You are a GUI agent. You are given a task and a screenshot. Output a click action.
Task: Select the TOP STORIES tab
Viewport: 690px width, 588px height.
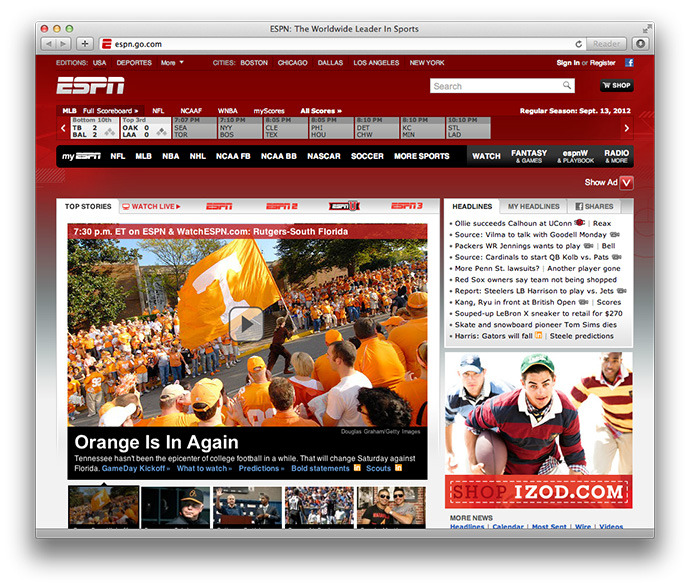point(88,206)
